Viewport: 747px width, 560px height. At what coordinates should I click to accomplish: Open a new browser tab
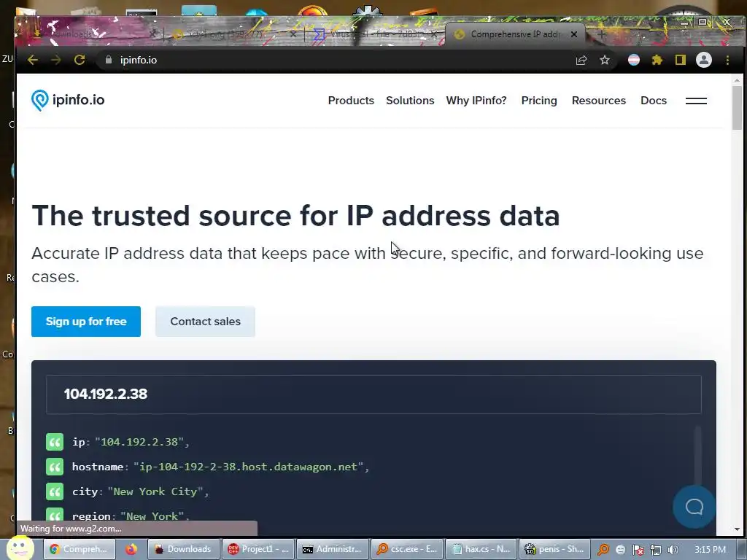[601, 34]
